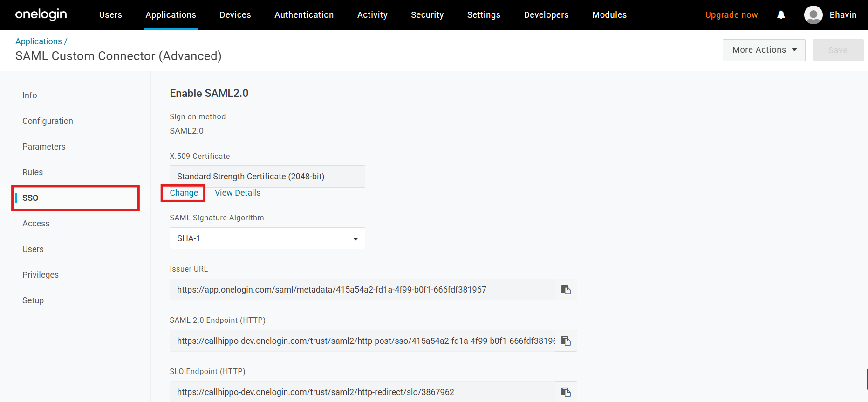Open the Developers top menu
Viewport: 868px width, 402px height.
(546, 15)
